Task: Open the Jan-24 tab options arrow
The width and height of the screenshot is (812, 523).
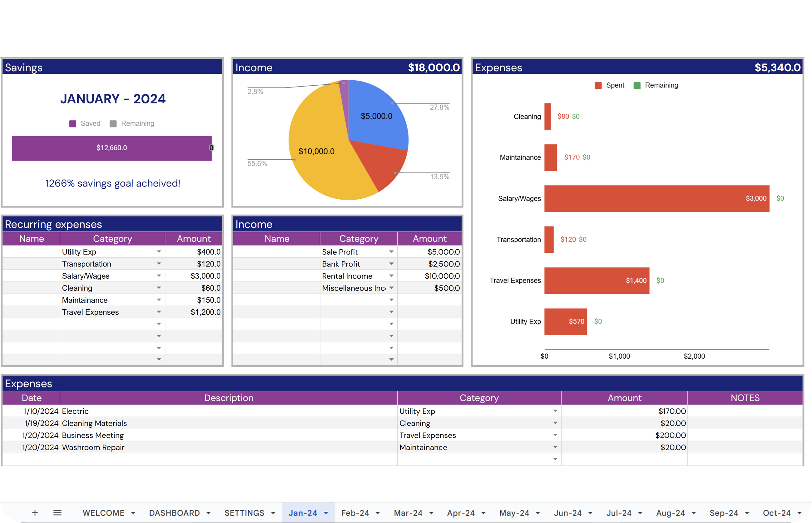Action: [326, 513]
